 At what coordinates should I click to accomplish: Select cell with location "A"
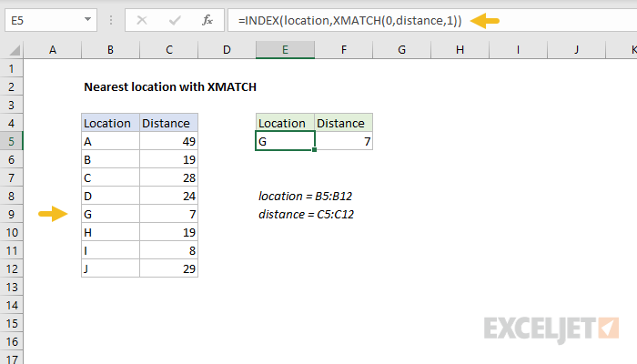click(110, 141)
